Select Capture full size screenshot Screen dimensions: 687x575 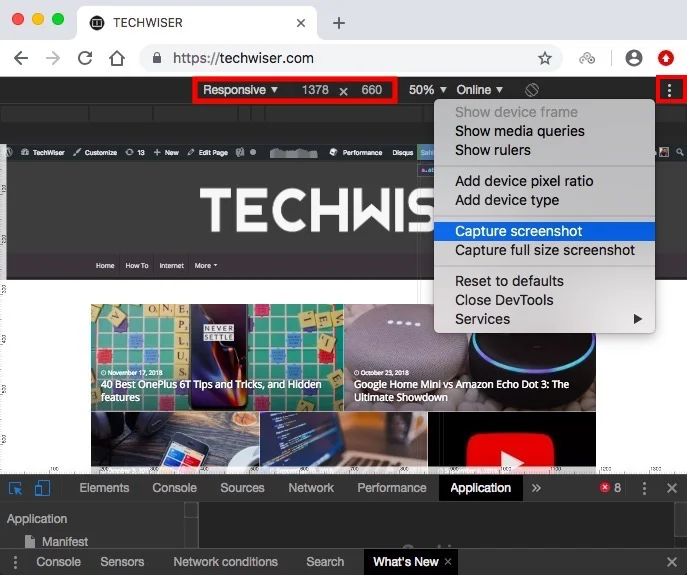pos(545,250)
